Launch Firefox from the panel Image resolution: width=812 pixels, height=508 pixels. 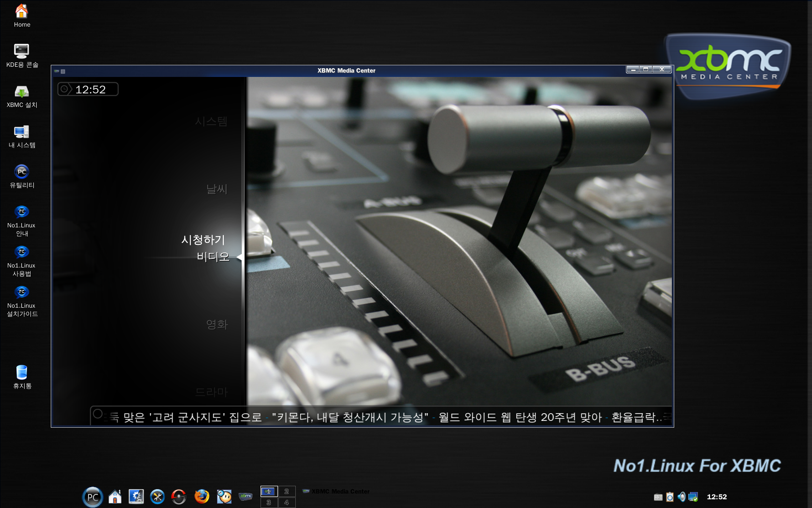(202, 496)
